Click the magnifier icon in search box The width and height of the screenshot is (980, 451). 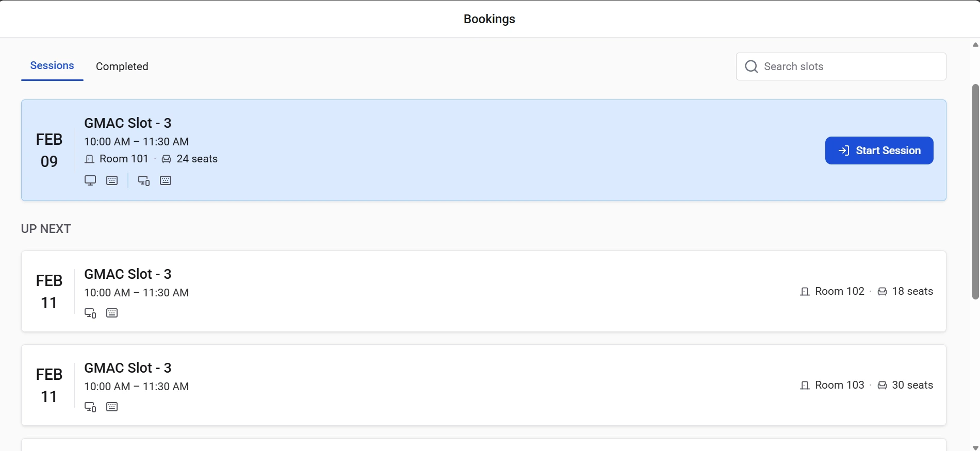[752, 66]
